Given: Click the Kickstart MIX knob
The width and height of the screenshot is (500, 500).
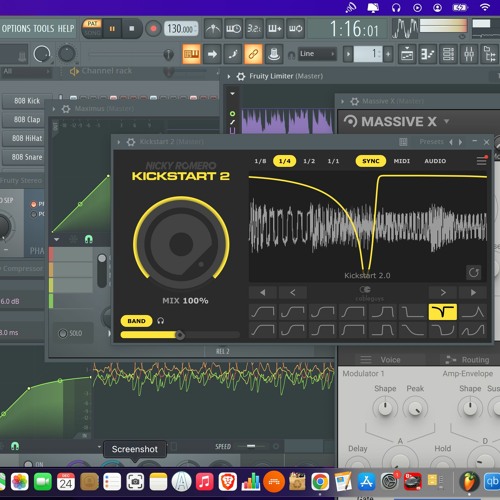Looking at the screenshot, I should (x=181, y=243).
